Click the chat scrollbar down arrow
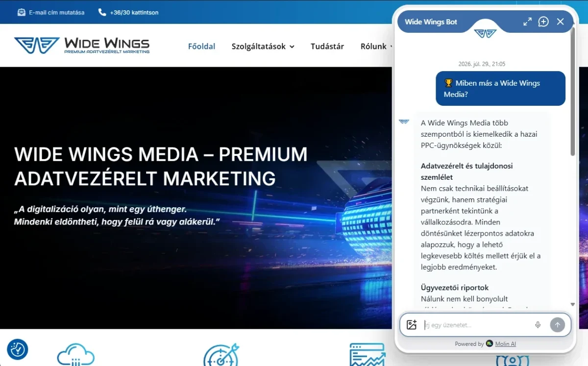 [x=573, y=305]
